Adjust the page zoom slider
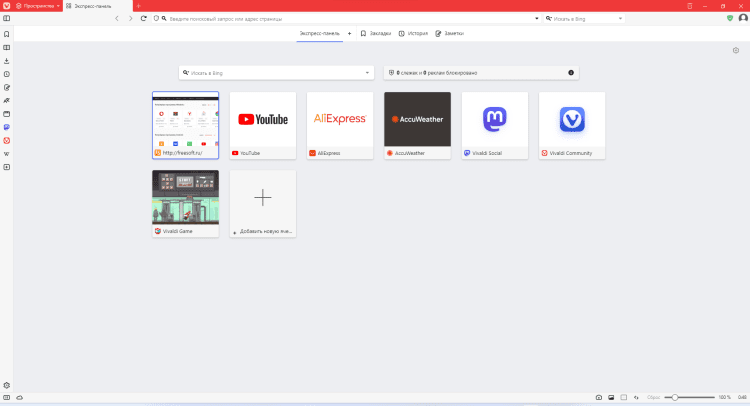The width and height of the screenshot is (750, 406). [x=689, y=397]
